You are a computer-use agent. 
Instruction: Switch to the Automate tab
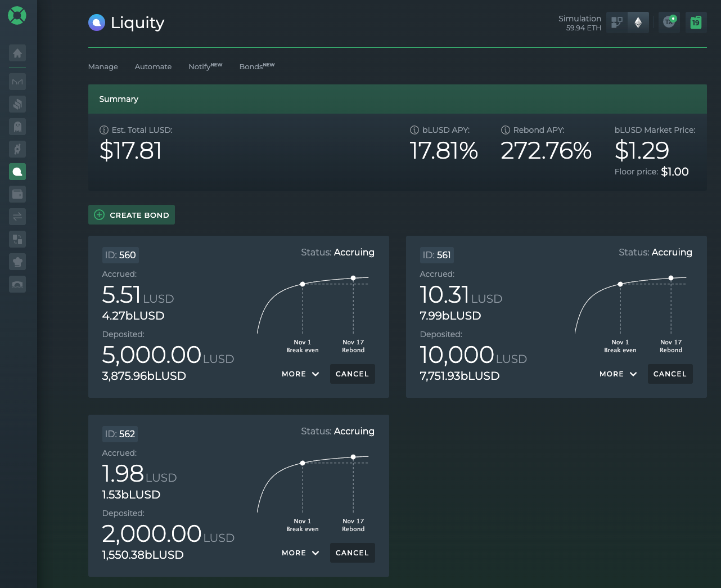(x=153, y=67)
